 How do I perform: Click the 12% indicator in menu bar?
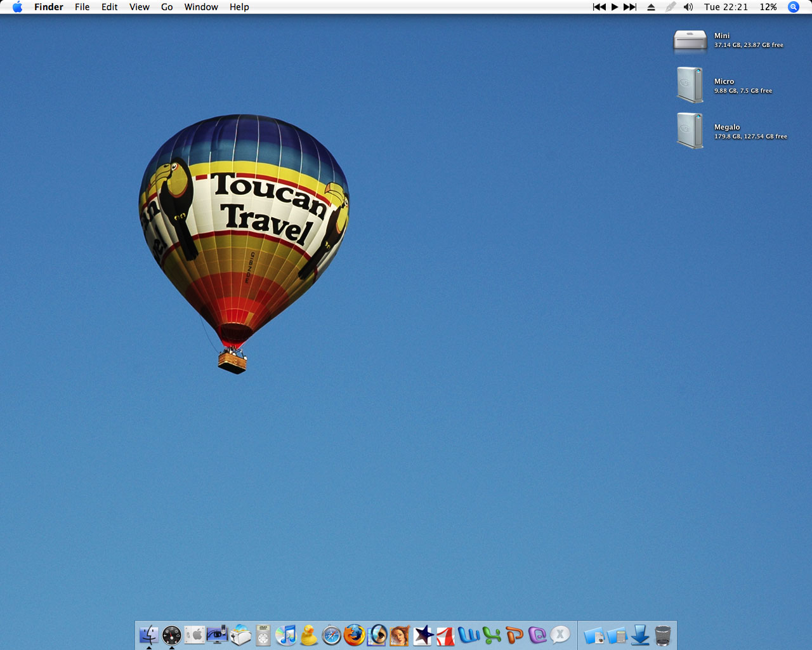click(x=768, y=7)
